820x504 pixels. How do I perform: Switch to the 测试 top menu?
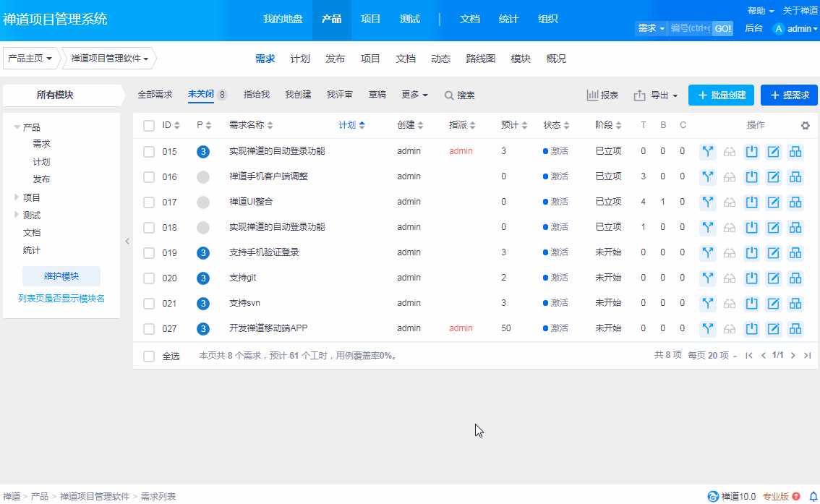[409, 20]
